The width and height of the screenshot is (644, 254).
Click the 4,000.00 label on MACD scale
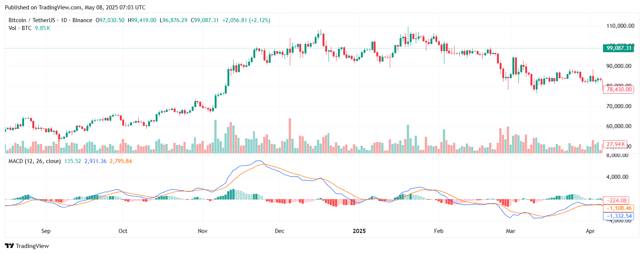[617, 177]
